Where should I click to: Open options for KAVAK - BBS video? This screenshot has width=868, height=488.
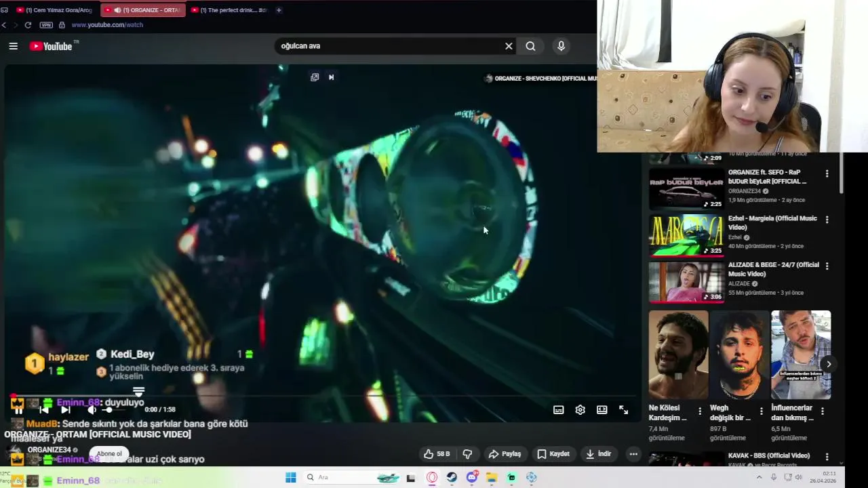pos(827,457)
